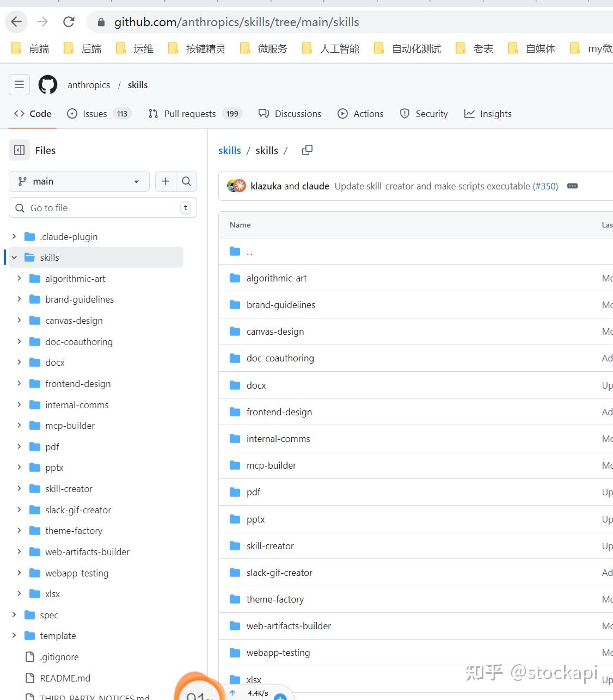Collapse the Files side panel icon
Screen dimensions: 613x700
click(19, 150)
